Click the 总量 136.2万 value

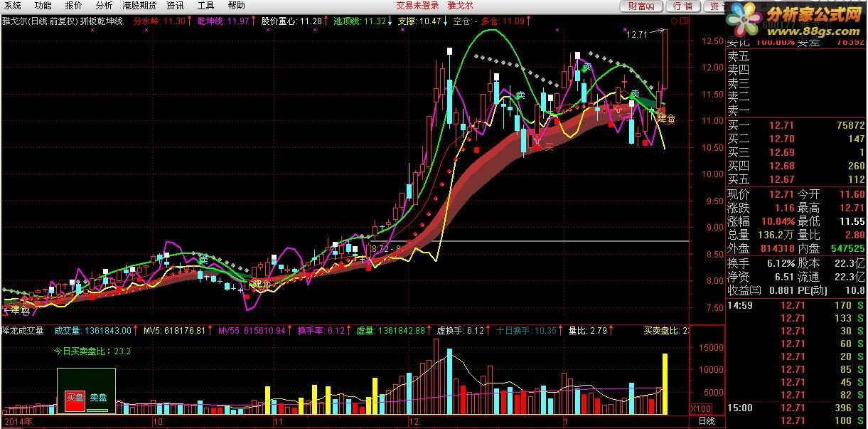coord(777,235)
